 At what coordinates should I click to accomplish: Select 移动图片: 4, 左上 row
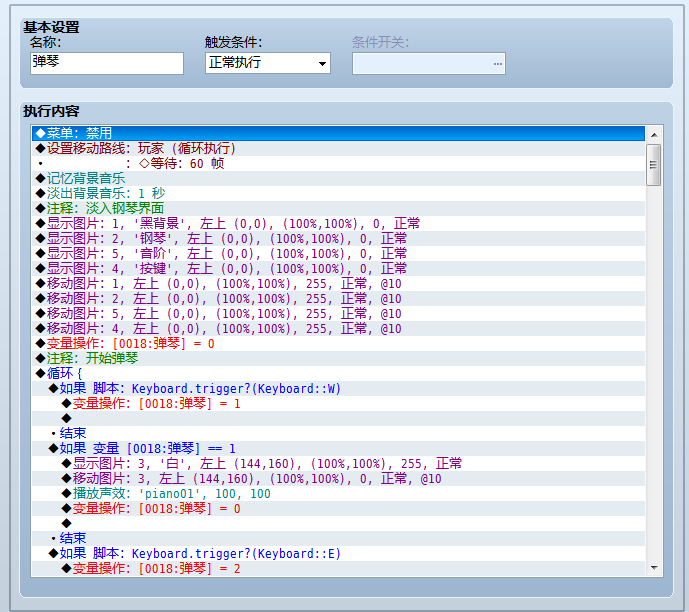click(338, 328)
